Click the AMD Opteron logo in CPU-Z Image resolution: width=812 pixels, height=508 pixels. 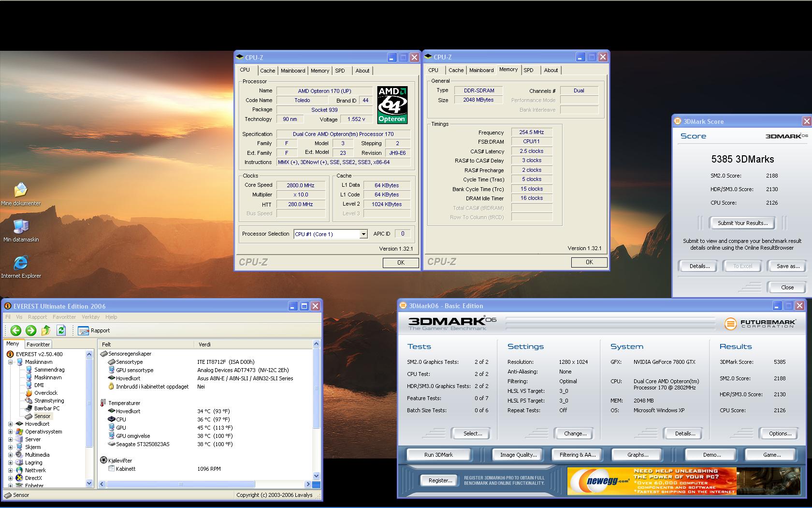392,105
